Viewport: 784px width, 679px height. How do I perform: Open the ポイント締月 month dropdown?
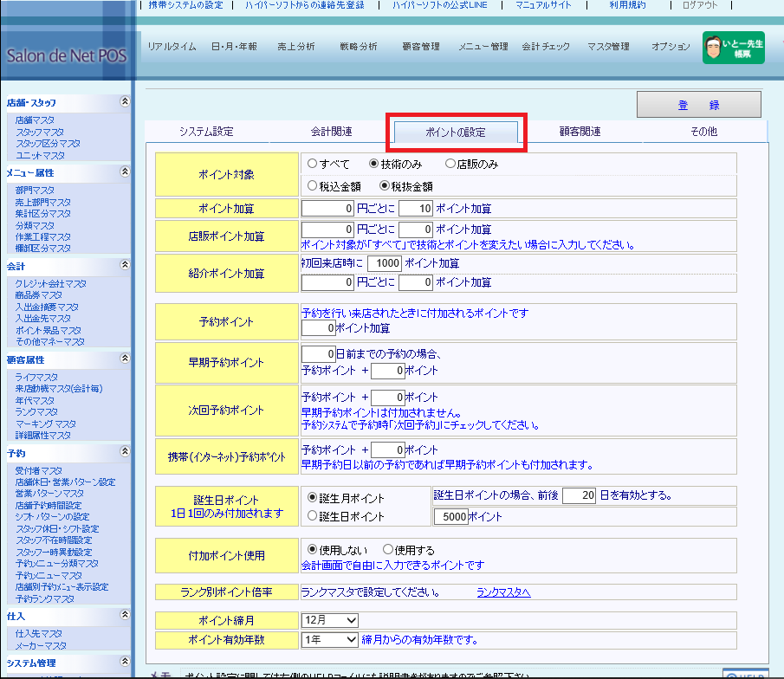click(329, 620)
